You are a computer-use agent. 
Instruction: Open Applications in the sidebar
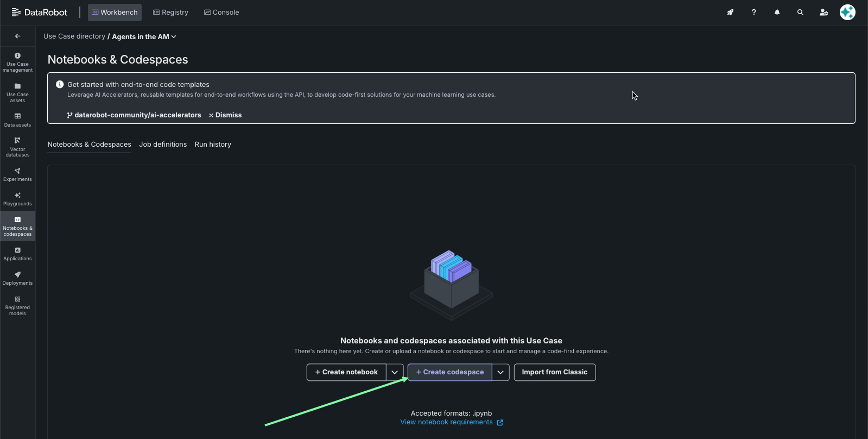(17, 254)
